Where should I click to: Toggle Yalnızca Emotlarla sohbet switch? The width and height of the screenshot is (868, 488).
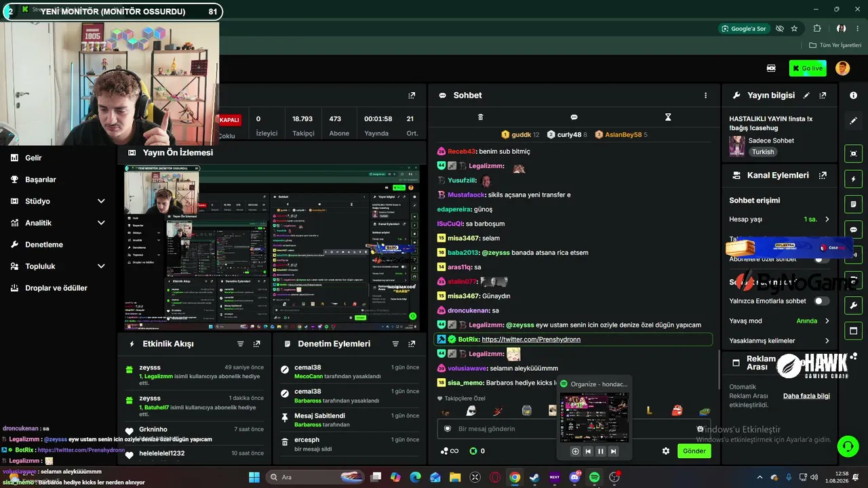pos(821,301)
